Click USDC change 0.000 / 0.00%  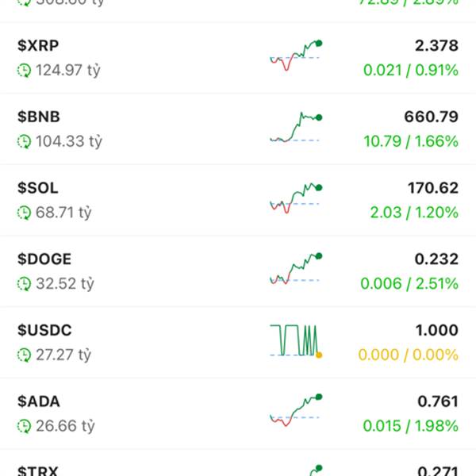click(409, 355)
